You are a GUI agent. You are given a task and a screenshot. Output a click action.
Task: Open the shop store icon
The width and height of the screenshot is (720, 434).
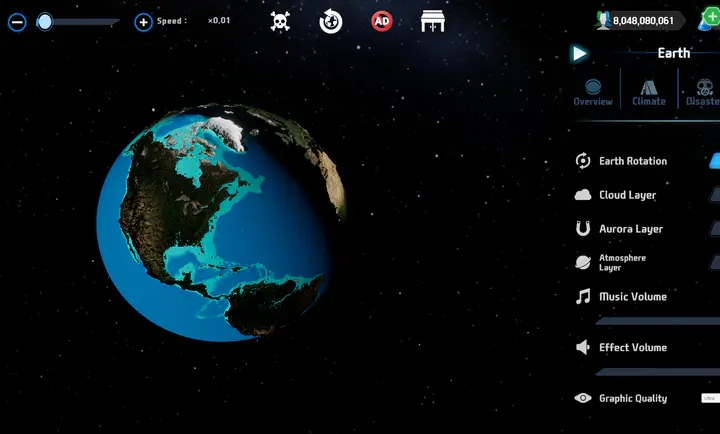pyautogui.click(x=432, y=21)
